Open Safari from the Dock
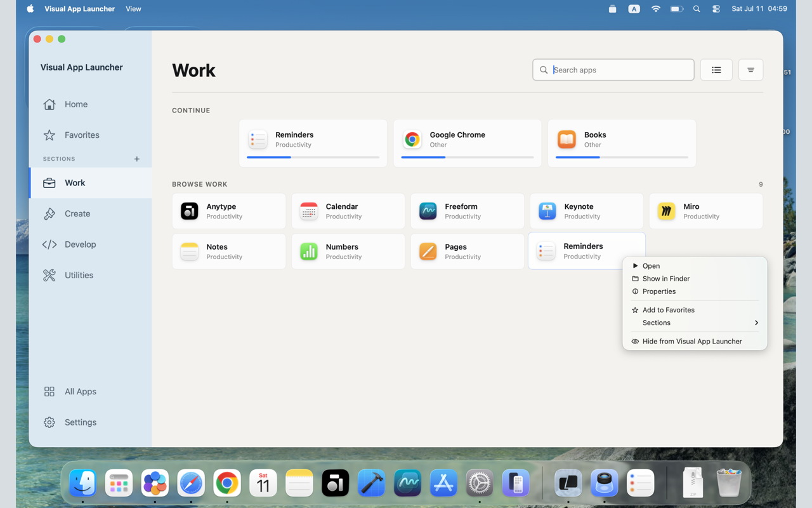The width and height of the screenshot is (812, 508). click(191, 483)
